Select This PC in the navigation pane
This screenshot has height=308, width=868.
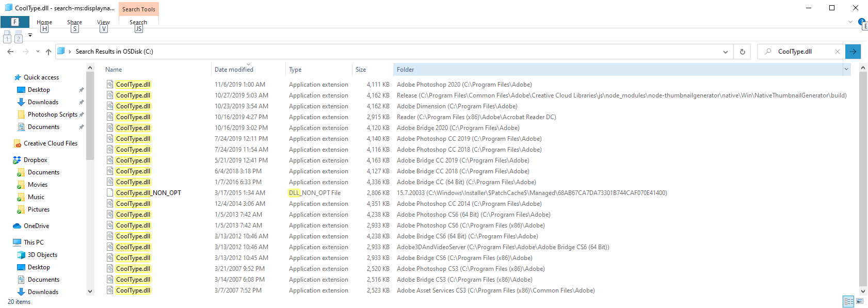pos(34,242)
